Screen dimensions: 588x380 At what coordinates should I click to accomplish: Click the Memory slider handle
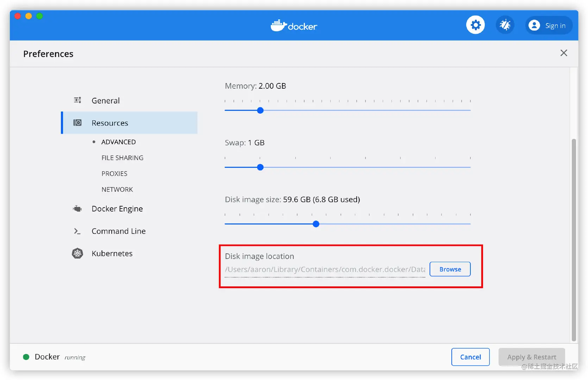coord(260,110)
